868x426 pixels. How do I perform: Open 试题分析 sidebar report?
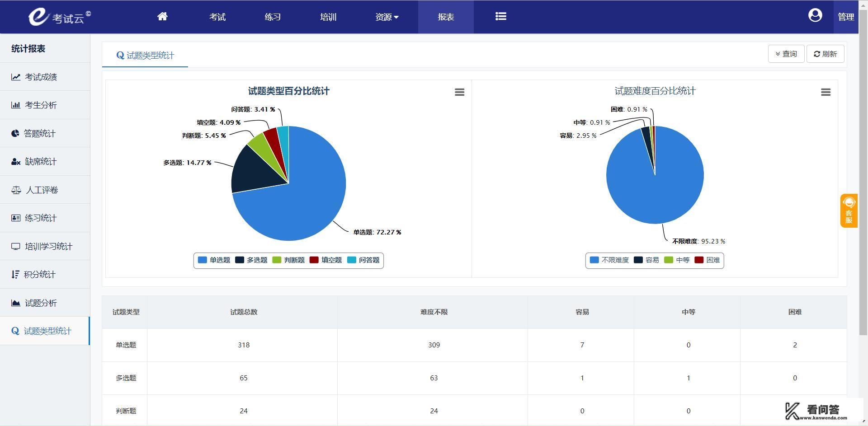point(45,303)
